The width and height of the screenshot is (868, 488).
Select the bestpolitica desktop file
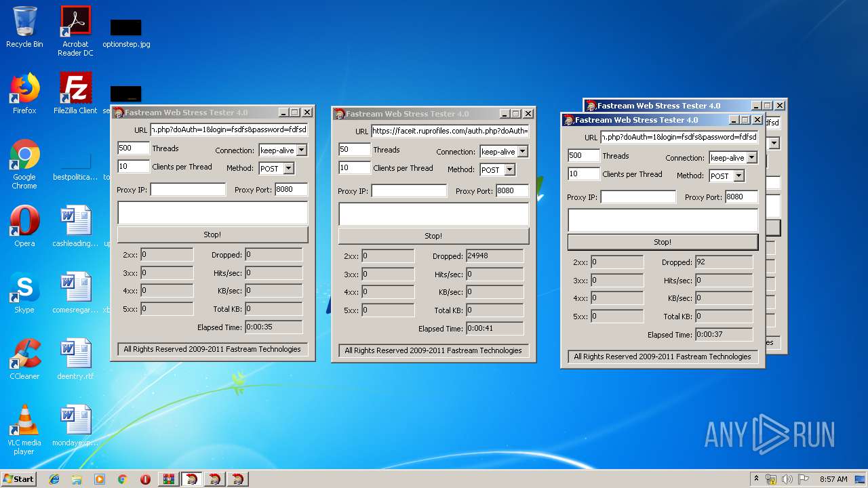tap(75, 167)
